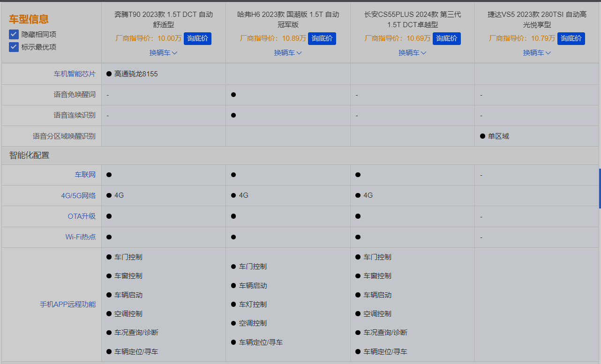Image resolution: width=601 pixels, height=364 pixels.
Task: Click the 哈弗H6 2023款 国潮版 model title
Action: click(288, 19)
